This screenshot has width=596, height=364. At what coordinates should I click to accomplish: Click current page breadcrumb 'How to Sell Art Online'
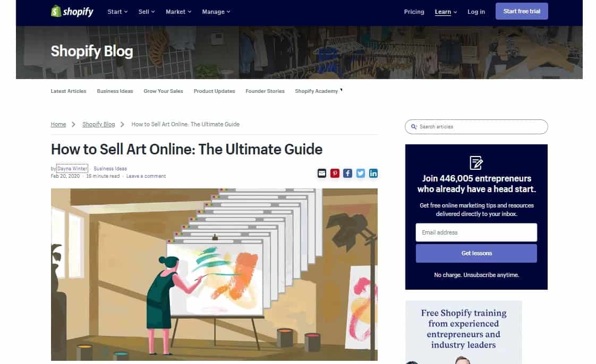[185, 125]
